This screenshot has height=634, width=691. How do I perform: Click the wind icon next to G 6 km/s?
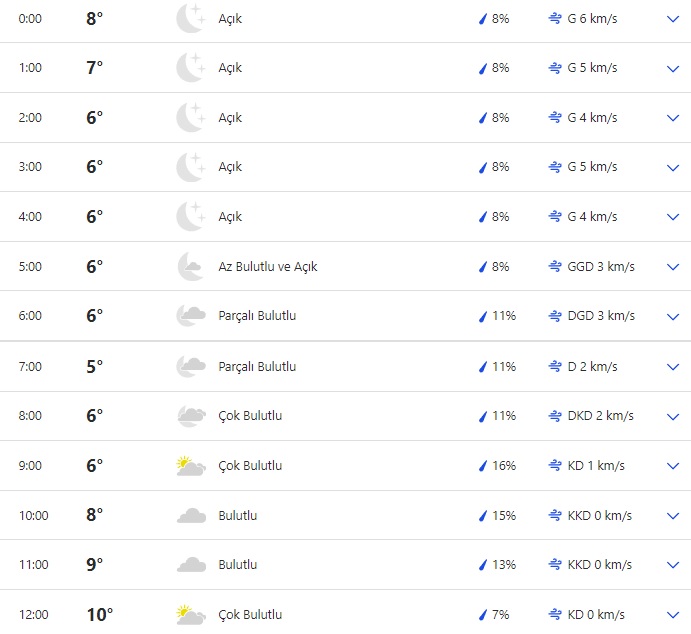pyautogui.click(x=555, y=19)
